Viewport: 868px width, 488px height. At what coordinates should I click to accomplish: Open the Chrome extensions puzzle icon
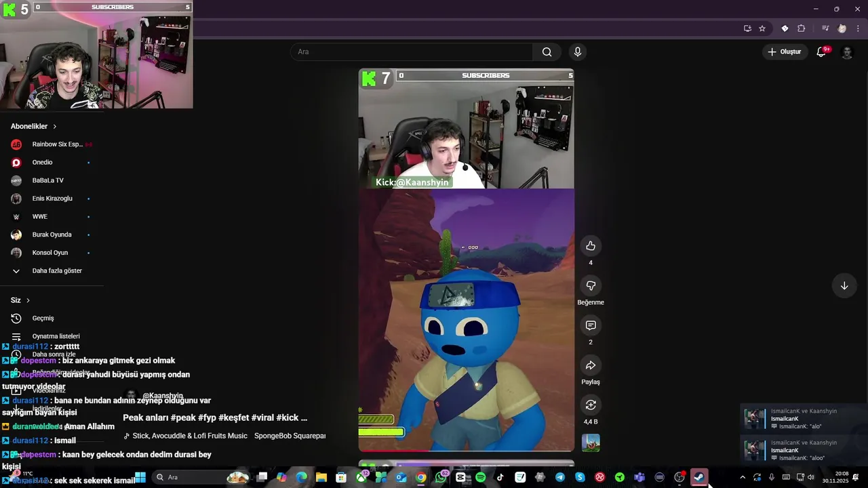pyautogui.click(x=802, y=28)
